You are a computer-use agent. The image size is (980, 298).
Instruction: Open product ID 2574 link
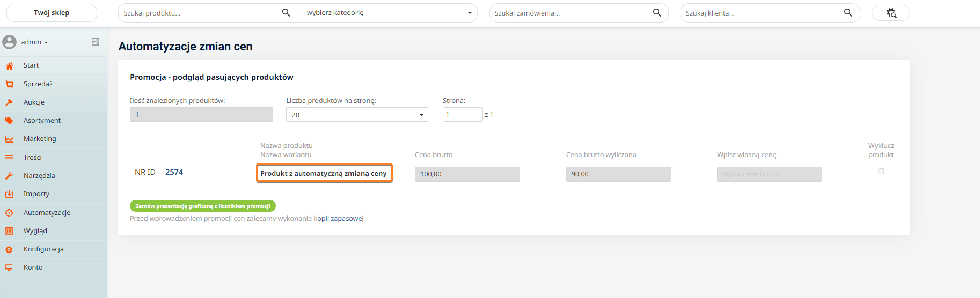174,172
